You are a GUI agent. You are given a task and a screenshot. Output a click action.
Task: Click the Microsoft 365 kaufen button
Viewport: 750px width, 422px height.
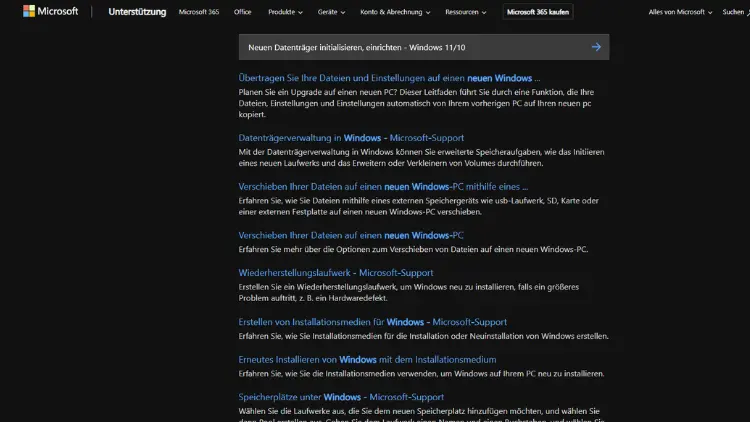538,12
